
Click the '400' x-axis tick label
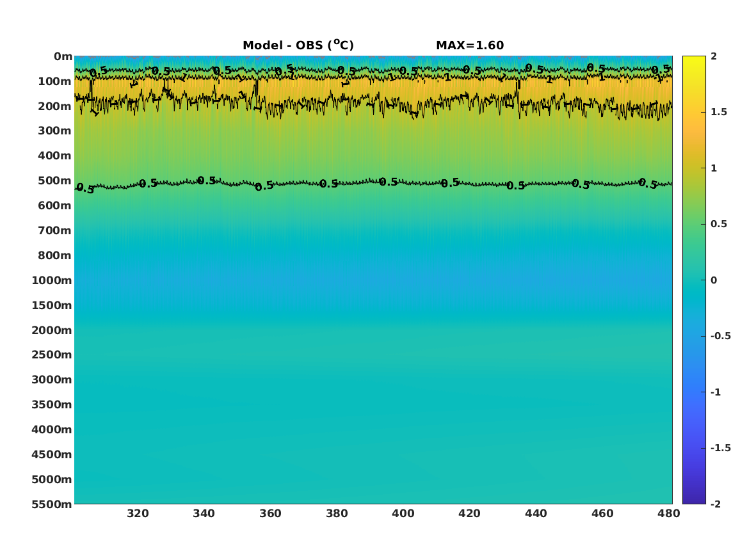point(403,513)
